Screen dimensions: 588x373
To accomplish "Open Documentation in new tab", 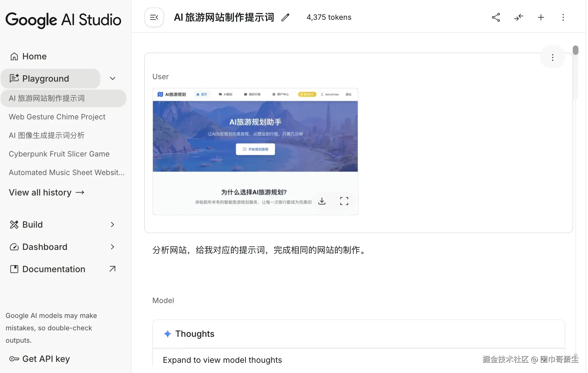I will pyautogui.click(x=53, y=269).
